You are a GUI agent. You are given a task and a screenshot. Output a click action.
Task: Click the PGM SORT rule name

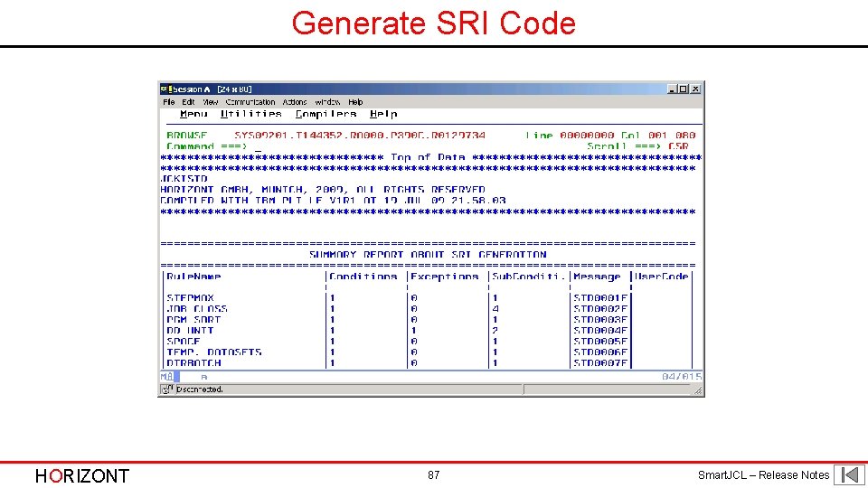click(193, 320)
